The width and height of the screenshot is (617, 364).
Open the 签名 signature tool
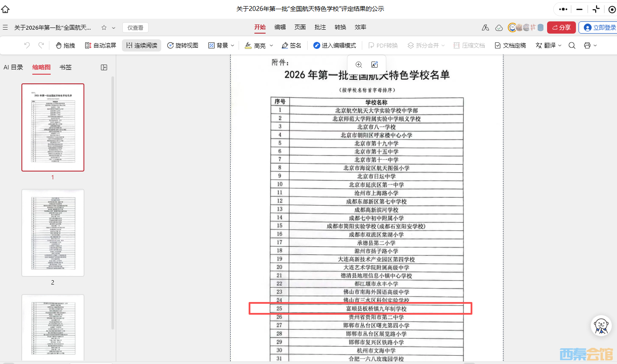coord(292,45)
